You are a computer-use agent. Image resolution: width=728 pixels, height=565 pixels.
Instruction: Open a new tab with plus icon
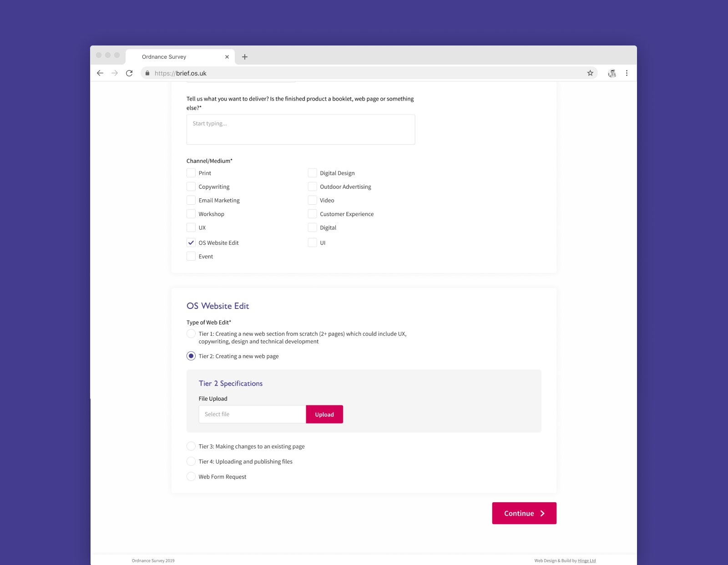tap(245, 57)
